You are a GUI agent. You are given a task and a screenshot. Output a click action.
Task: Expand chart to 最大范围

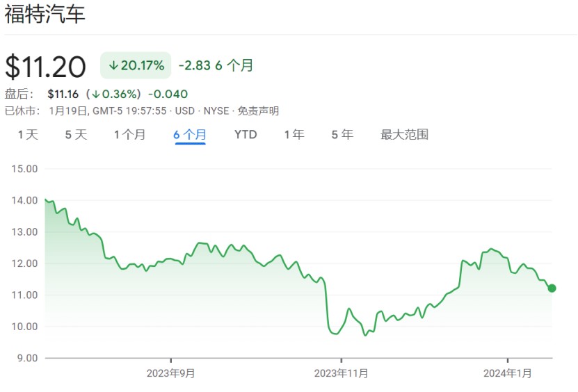[404, 135]
